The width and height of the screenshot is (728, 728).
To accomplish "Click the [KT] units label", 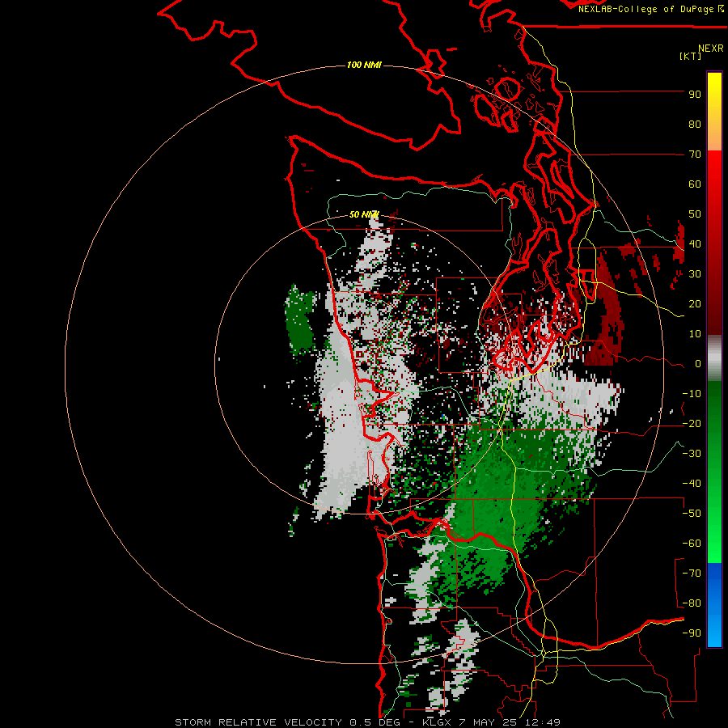I will (691, 56).
